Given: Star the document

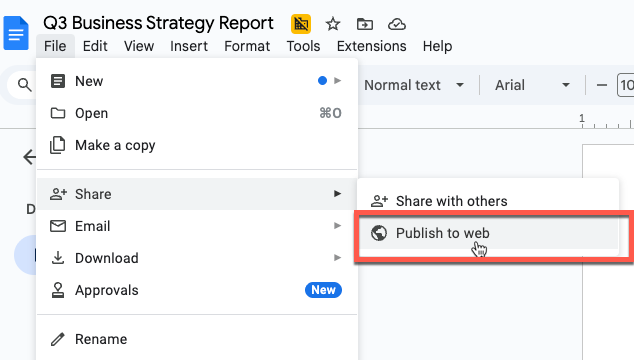Looking at the screenshot, I should pos(333,24).
